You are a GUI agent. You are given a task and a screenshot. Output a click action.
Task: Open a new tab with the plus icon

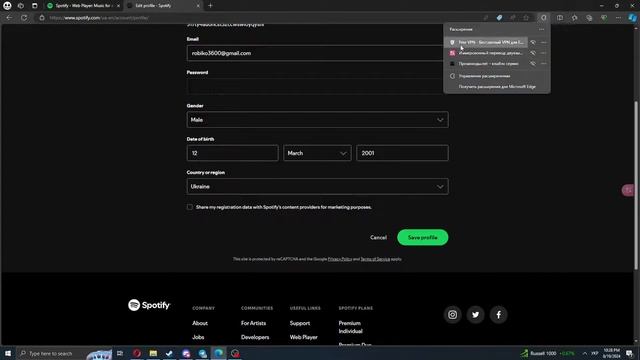210,6
